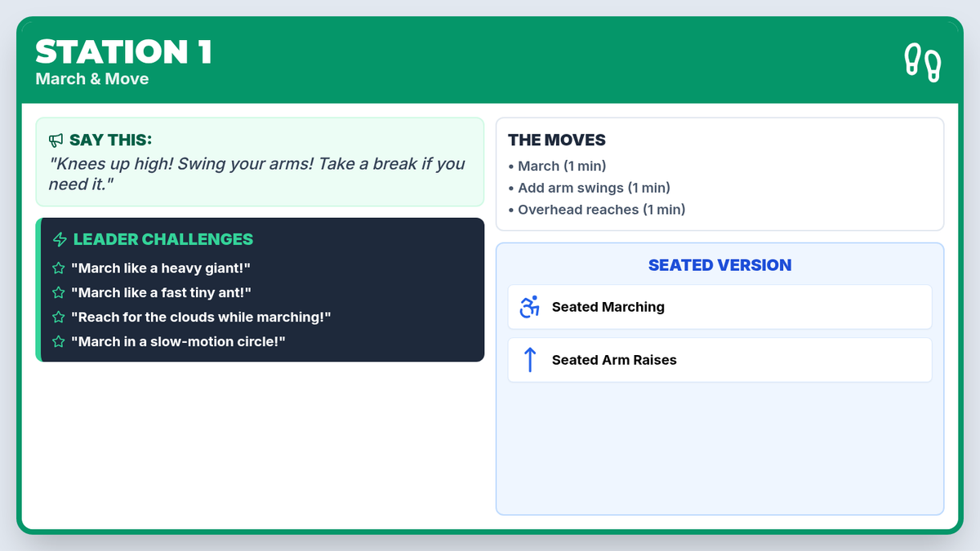The width and height of the screenshot is (980, 551).
Task: Click the star beside reach for the clouds
Action: pos(59,317)
